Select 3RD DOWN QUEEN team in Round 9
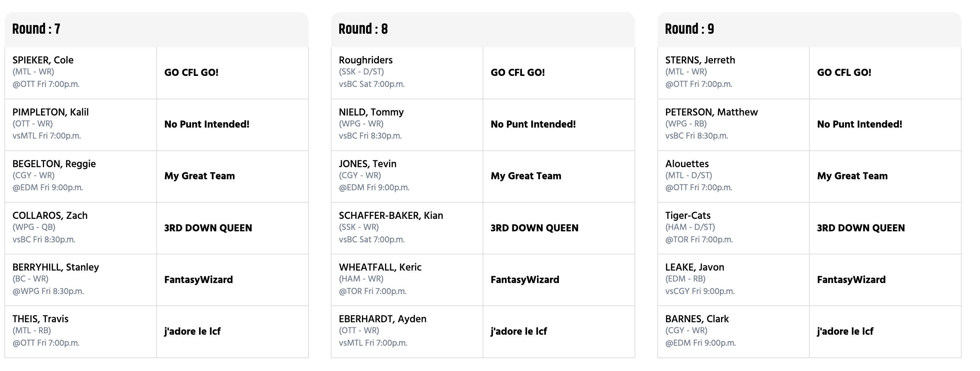Image resolution: width=980 pixels, height=371 pixels. pyautogui.click(x=861, y=228)
